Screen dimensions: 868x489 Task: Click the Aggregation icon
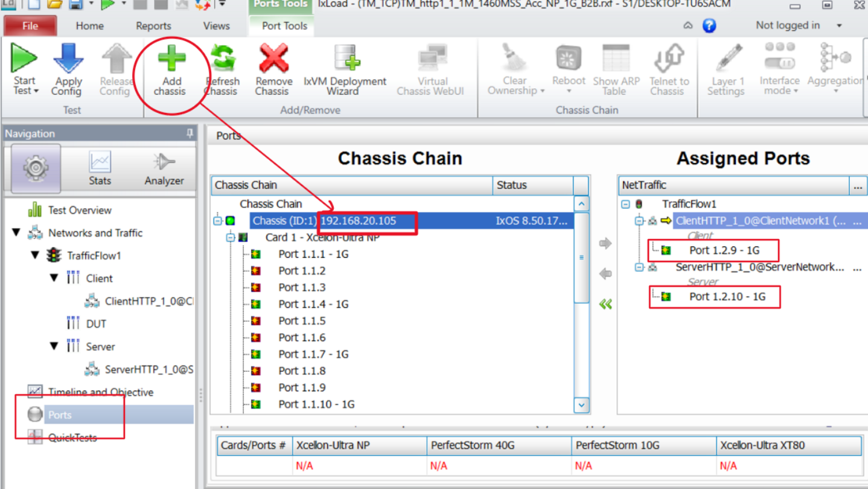[x=836, y=59]
